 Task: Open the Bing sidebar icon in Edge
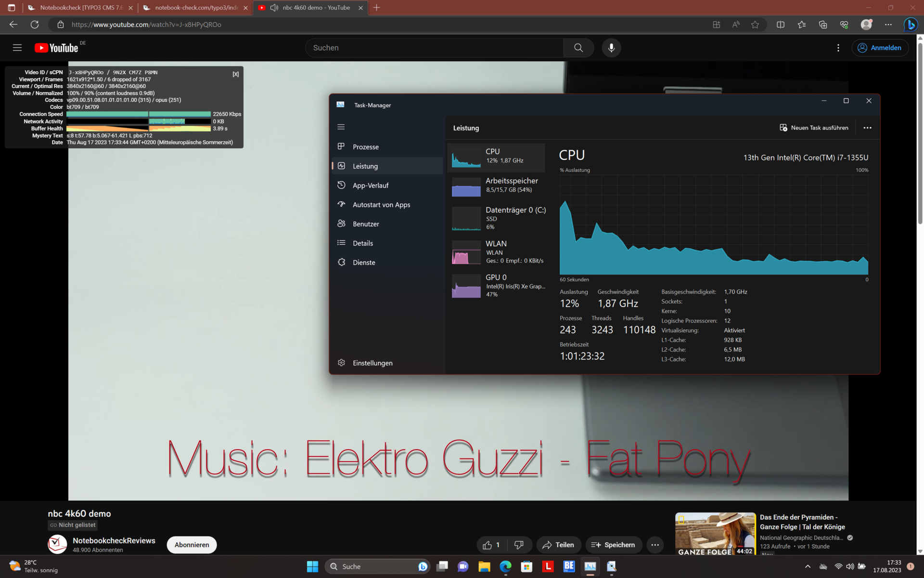(x=910, y=25)
